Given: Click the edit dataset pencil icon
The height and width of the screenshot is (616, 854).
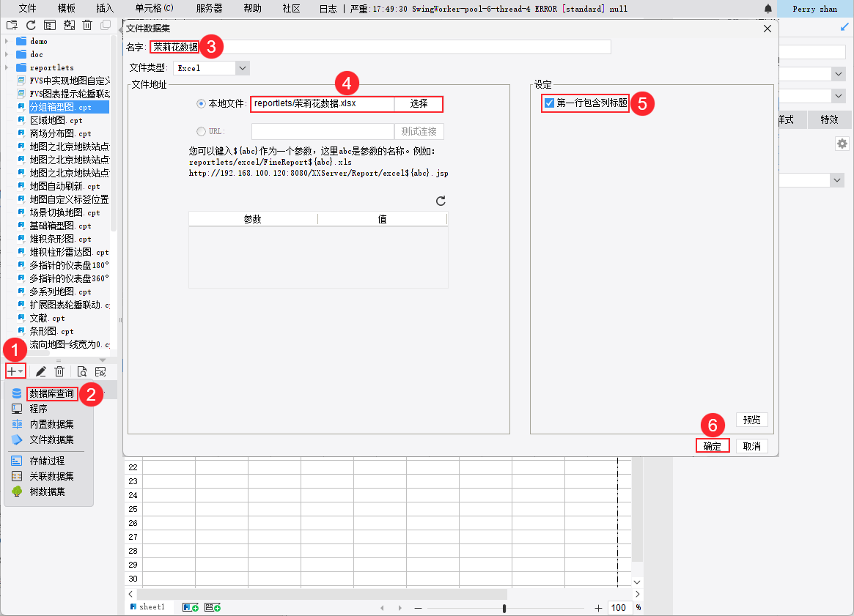Looking at the screenshot, I should (x=41, y=371).
